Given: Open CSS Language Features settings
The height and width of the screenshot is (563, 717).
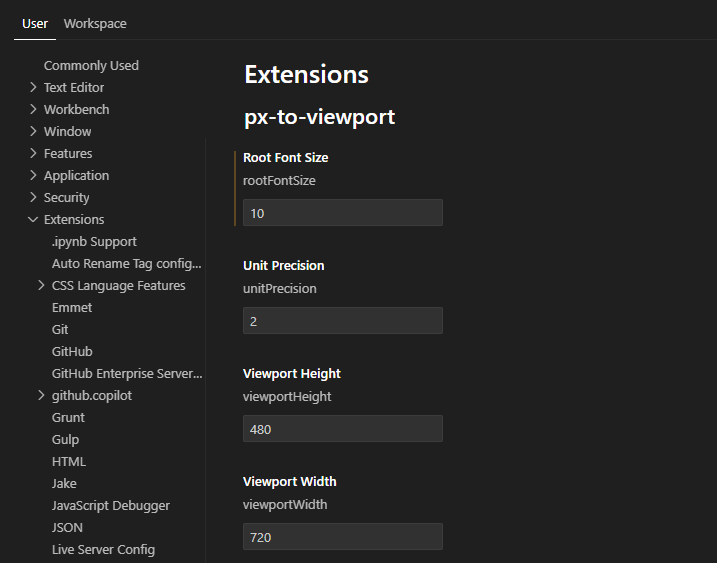Looking at the screenshot, I should [118, 285].
